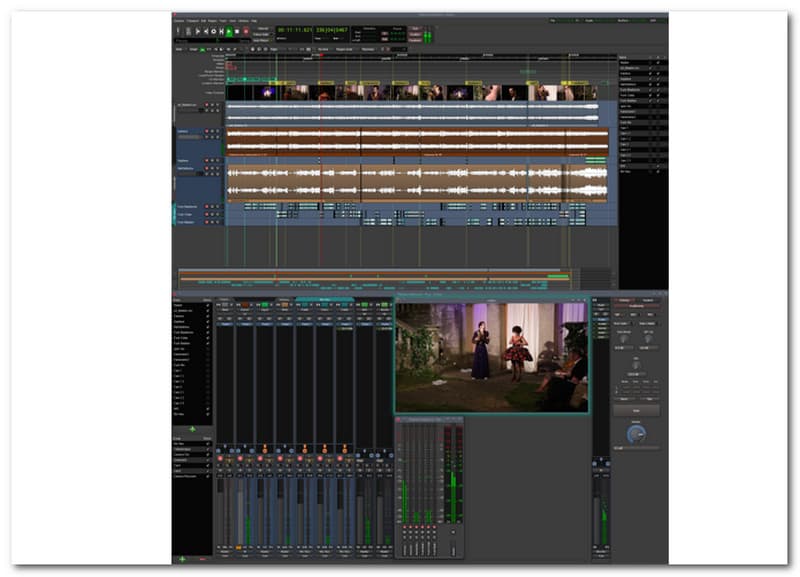Click the red Record transport button
800x577 pixels.
point(245,32)
